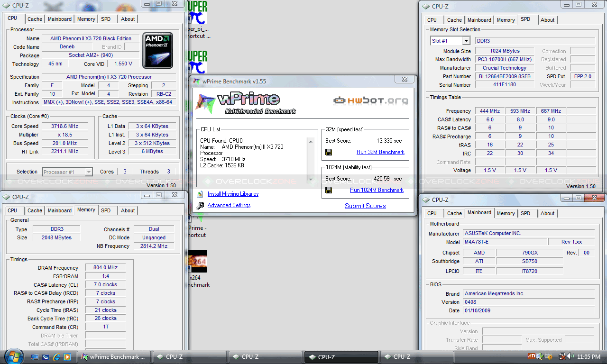The width and height of the screenshot is (607, 364).
Task: Click Switch Between Windows quick launch icon
Action: (x=46, y=357)
